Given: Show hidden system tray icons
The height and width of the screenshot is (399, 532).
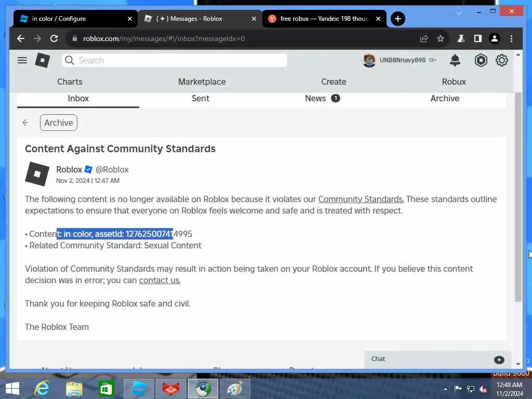Looking at the screenshot, I should [x=445, y=389].
